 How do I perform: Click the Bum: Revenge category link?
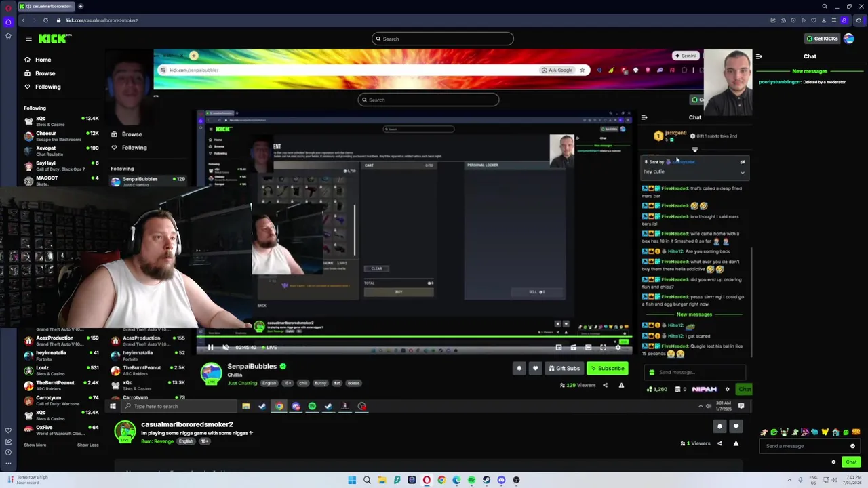pyautogui.click(x=157, y=441)
